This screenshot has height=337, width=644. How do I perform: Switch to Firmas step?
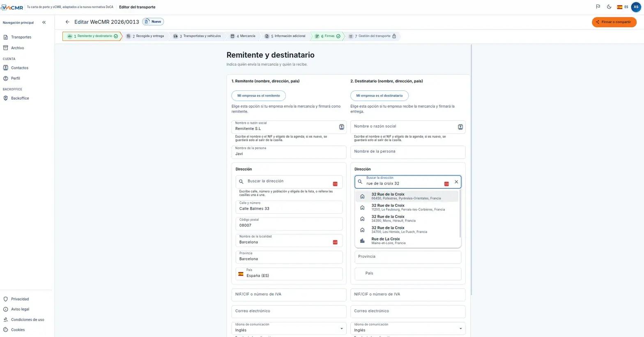coord(327,36)
